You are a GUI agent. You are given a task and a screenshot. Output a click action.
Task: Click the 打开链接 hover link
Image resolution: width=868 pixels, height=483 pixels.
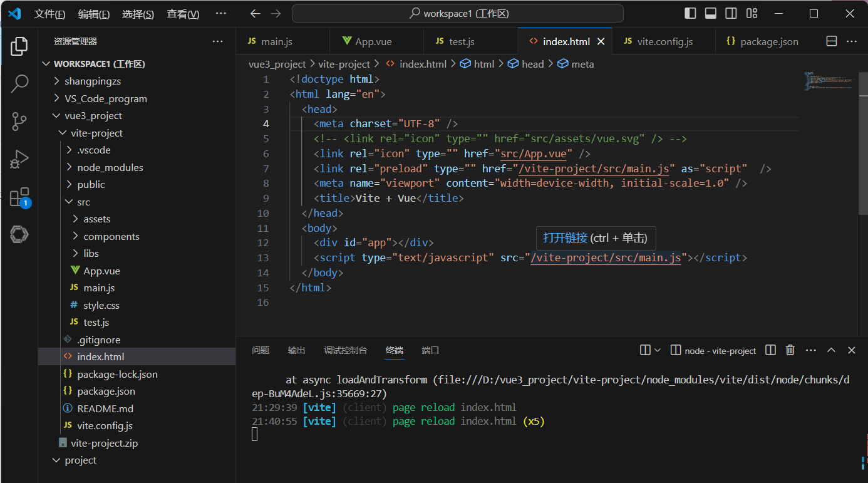point(565,238)
